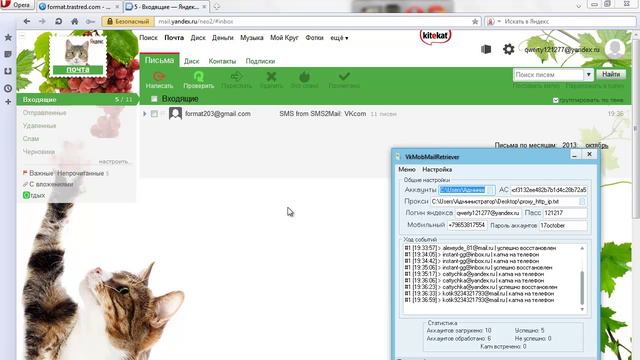Click the Важные label in sidebar

(41, 173)
